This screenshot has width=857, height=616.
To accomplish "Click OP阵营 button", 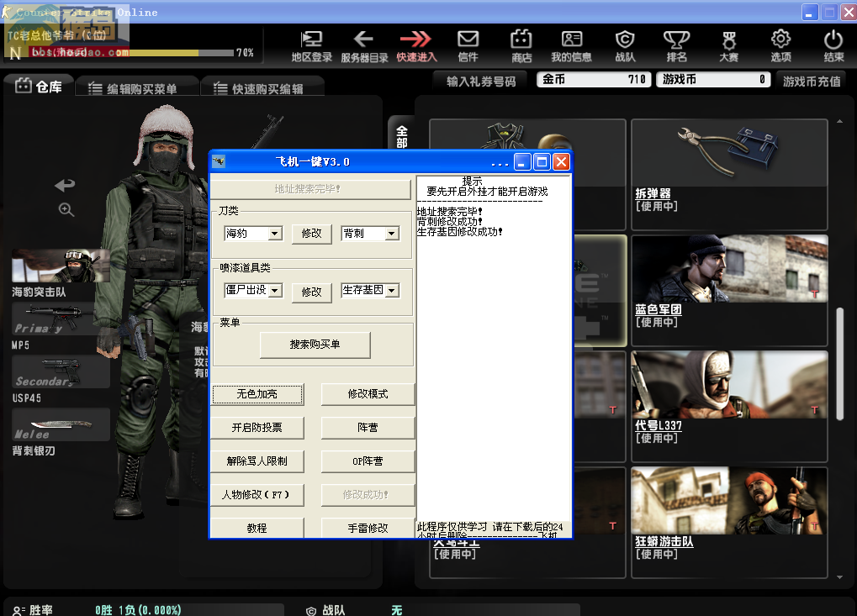I will point(368,461).
